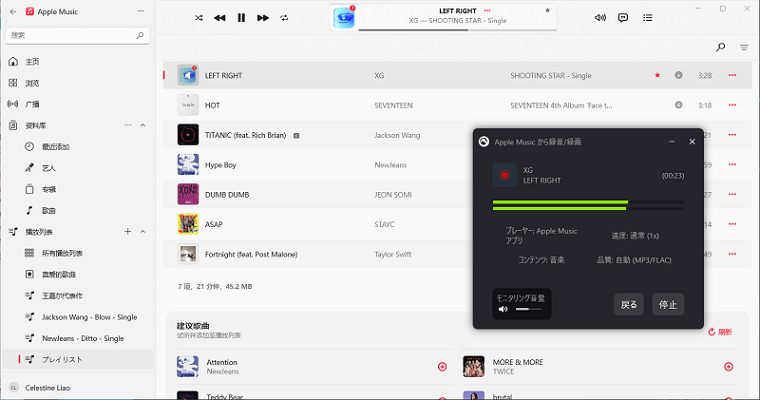Viewport: 760px width, 400px height.
Task: Click TITANIC album artwork thumbnail
Action: pyautogui.click(x=188, y=135)
